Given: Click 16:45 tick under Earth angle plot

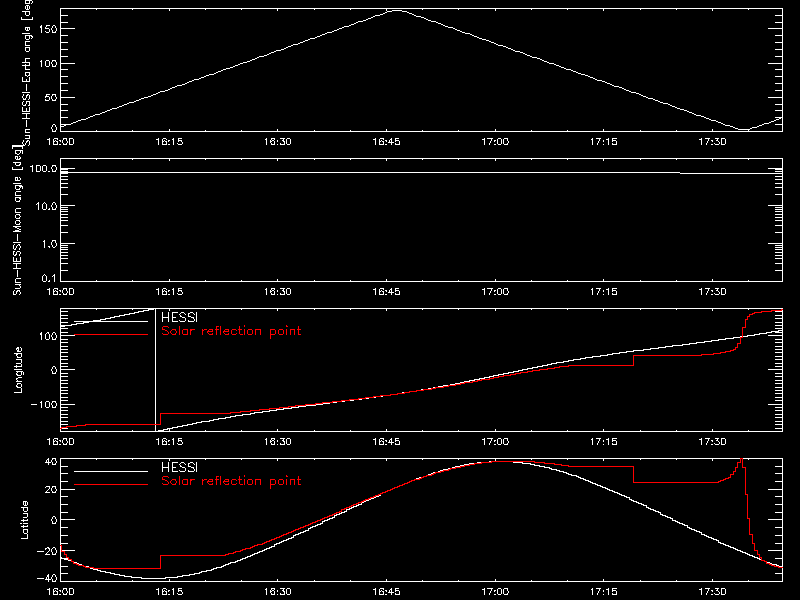Looking at the screenshot, I should [386, 142].
